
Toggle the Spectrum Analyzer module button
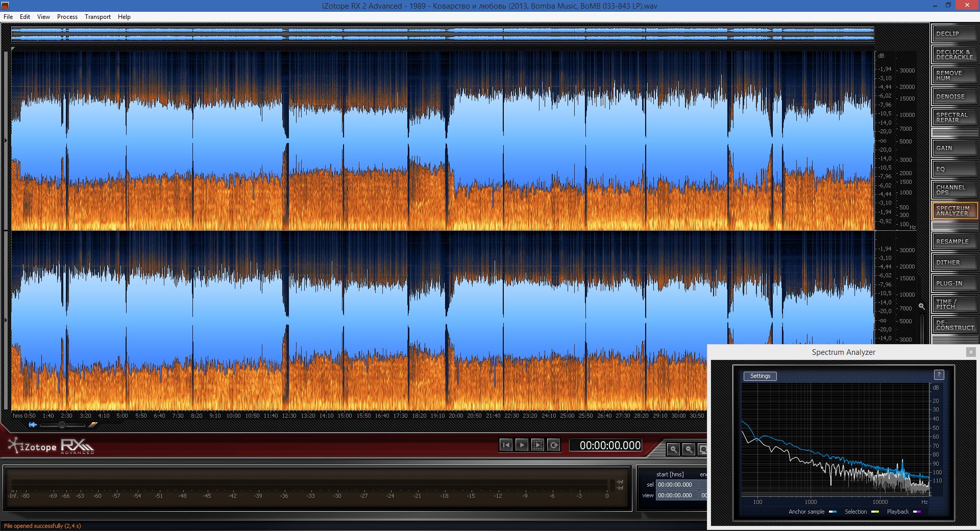point(954,211)
